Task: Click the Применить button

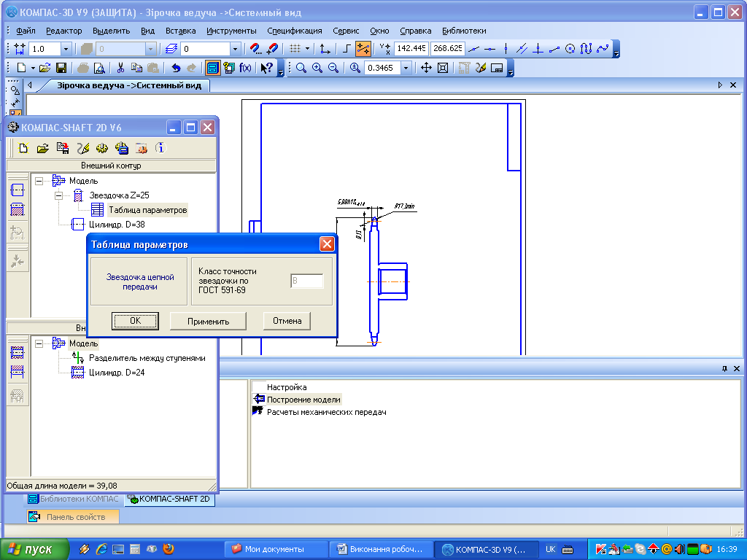Action: 208,321
